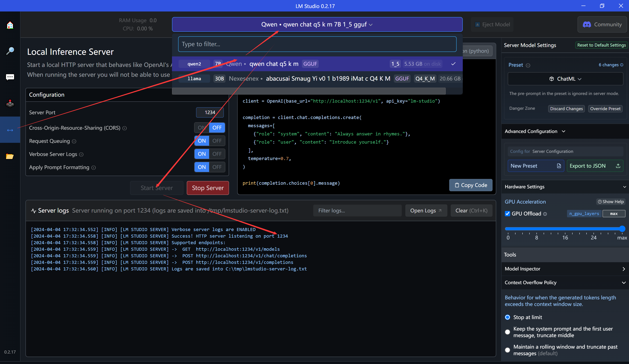Select the Stop at limit radio option
The height and width of the screenshot is (364, 629).
click(x=508, y=317)
